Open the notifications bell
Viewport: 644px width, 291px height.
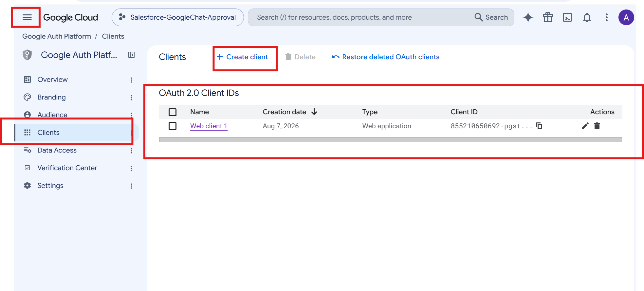point(587,17)
